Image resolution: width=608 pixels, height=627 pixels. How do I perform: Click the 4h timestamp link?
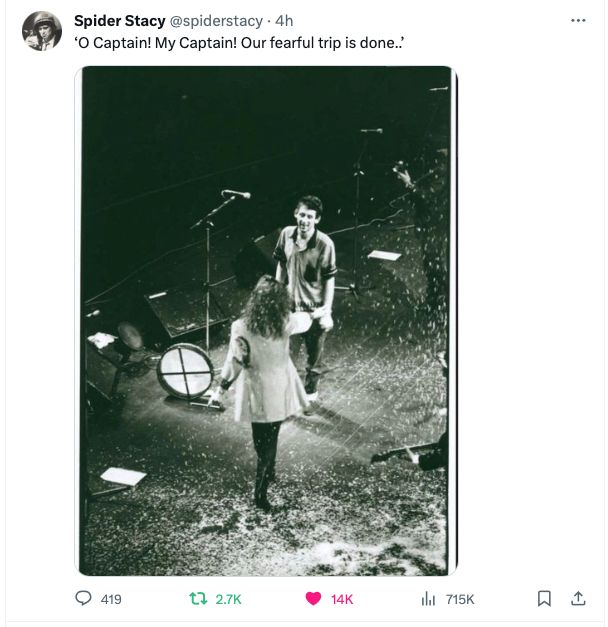(284, 20)
